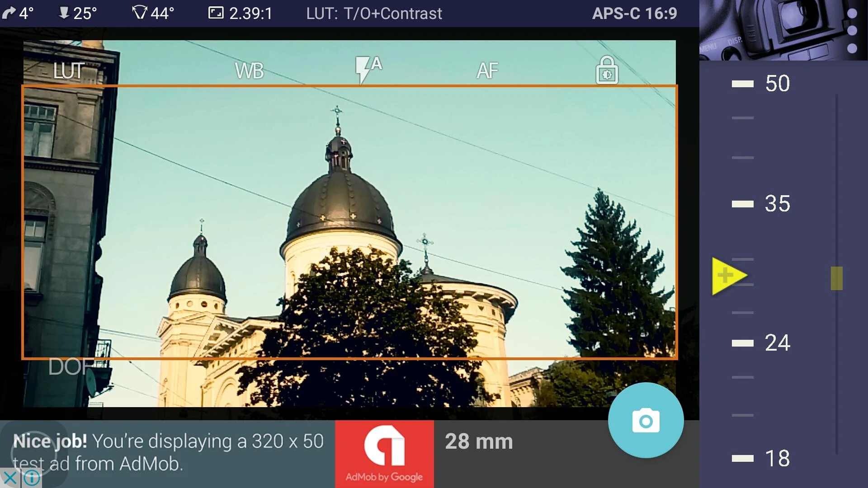Toggle the exposure lock icon
This screenshot has width=868, height=488.
[607, 70]
